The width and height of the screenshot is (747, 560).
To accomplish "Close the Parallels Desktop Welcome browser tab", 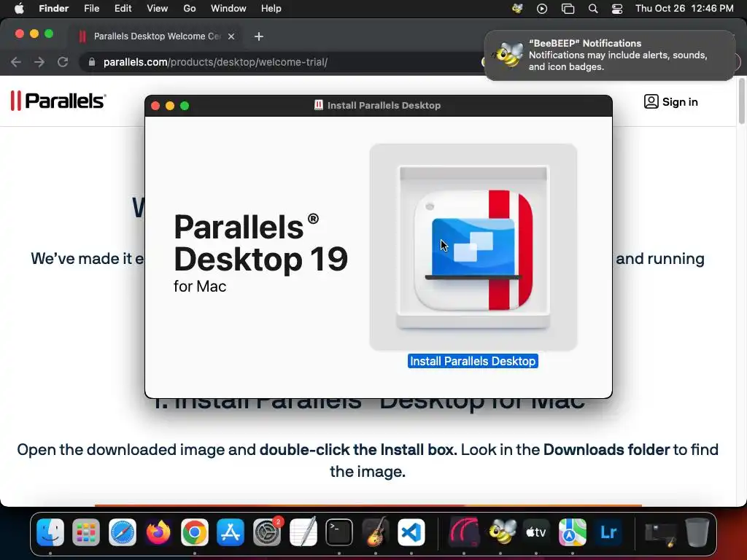I will [231, 36].
